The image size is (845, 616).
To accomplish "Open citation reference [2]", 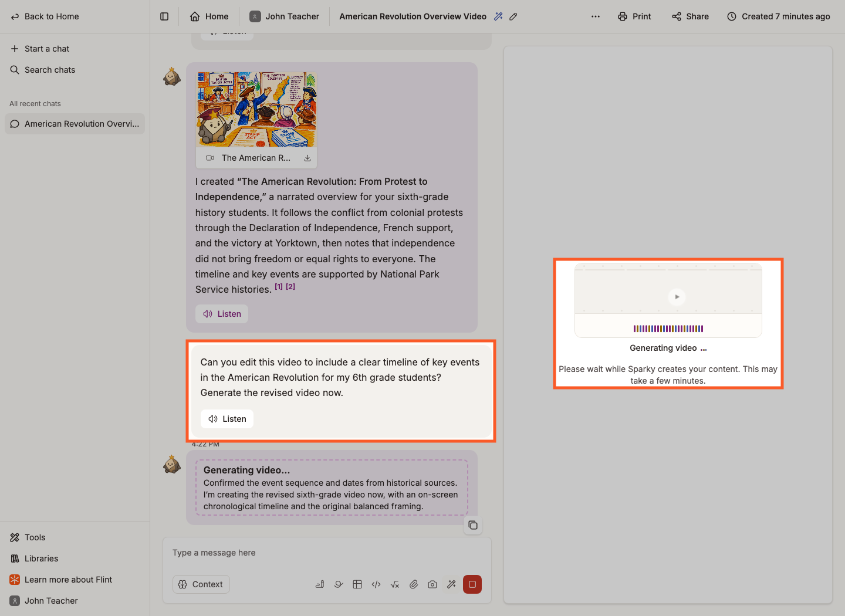I will pos(290,286).
